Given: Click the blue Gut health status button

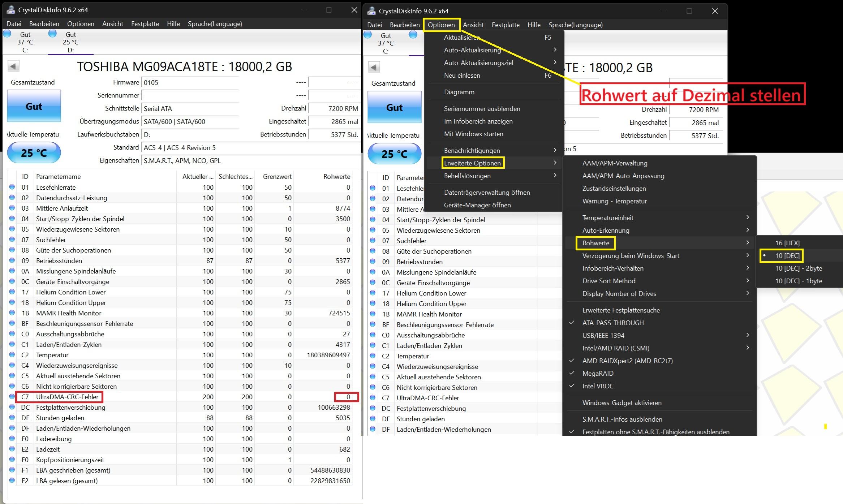Looking at the screenshot, I should pyautogui.click(x=34, y=106).
